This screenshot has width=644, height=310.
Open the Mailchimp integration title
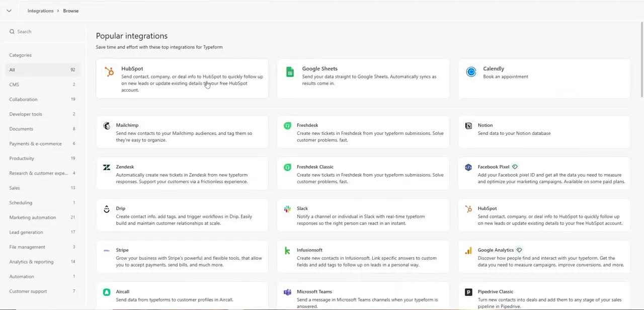pyautogui.click(x=127, y=125)
